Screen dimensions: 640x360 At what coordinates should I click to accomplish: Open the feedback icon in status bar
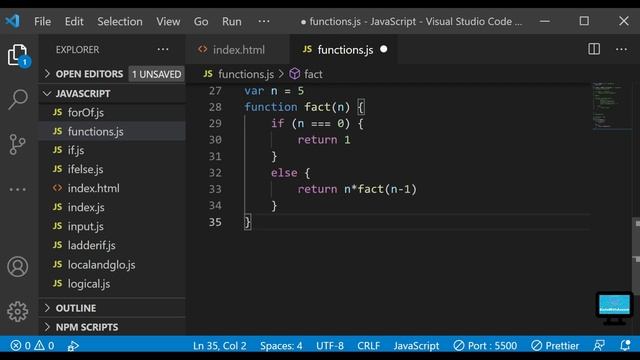click(x=599, y=346)
